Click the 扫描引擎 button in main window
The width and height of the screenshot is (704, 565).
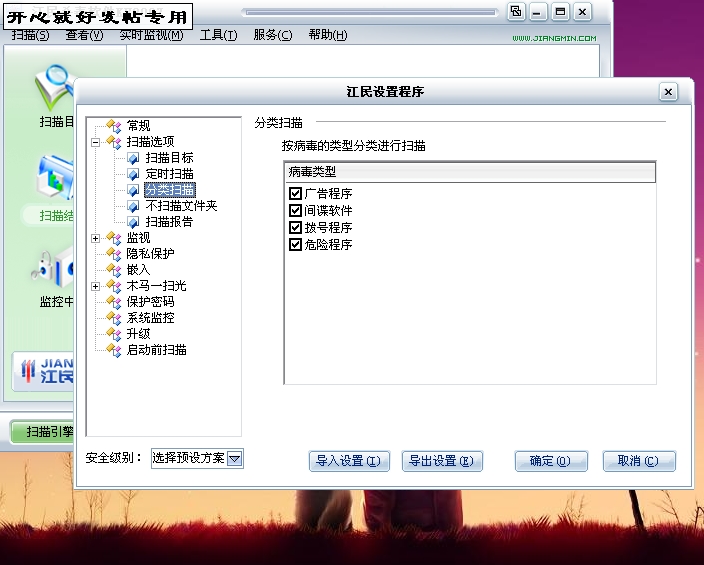pyautogui.click(x=43, y=432)
